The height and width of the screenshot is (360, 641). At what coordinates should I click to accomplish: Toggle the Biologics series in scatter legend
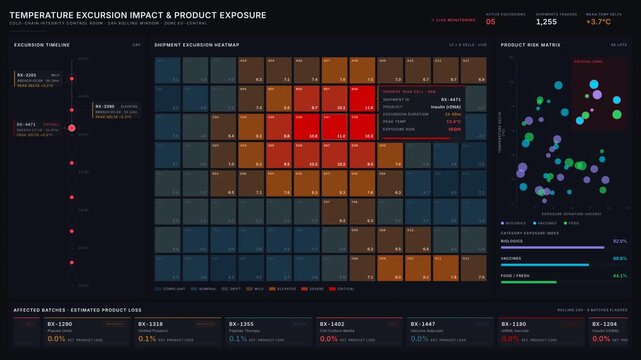tap(513, 223)
